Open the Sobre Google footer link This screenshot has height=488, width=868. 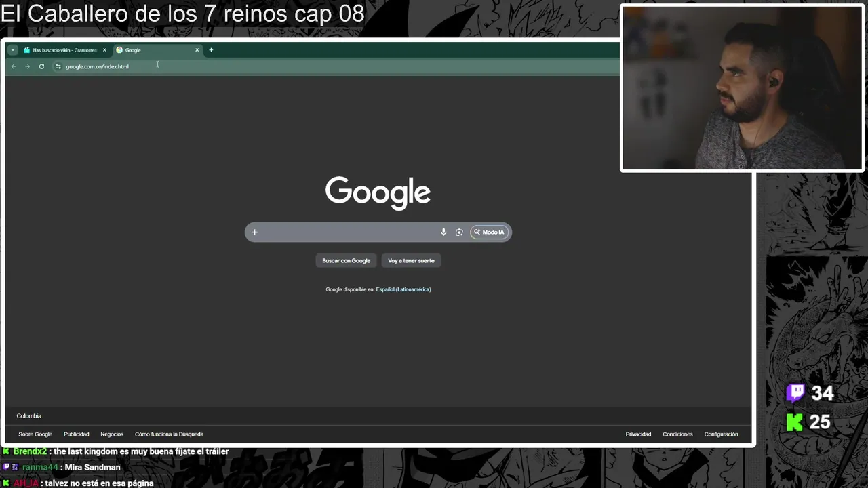pyautogui.click(x=35, y=434)
